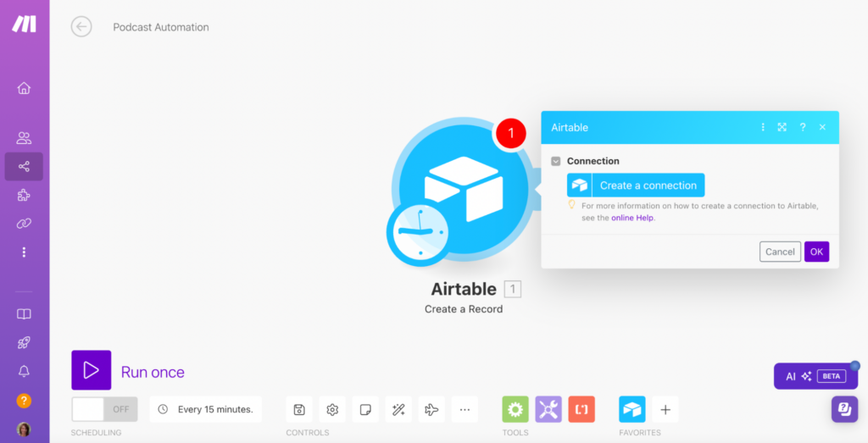The width and height of the screenshot is (868, 443).
Task: Open the purple Tools wrench icon
Action: coord(548,410)
